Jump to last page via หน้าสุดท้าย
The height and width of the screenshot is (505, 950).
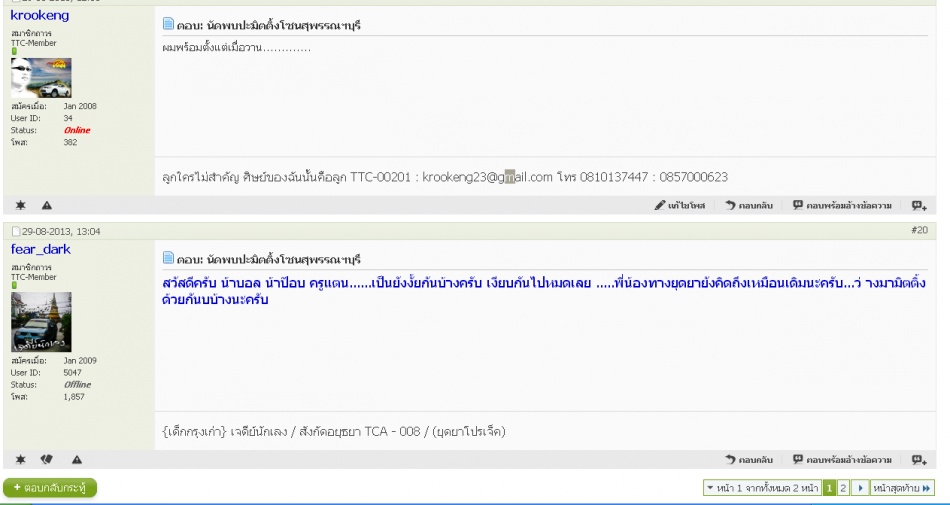coord(902,487)
